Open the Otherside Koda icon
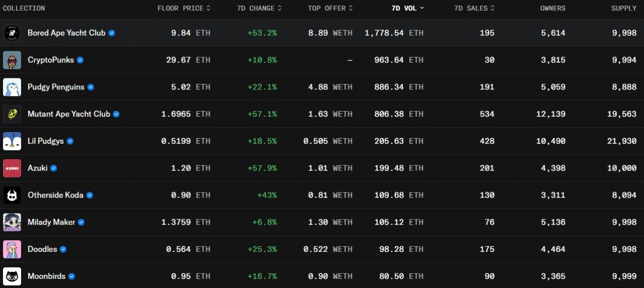 point(12,195)
